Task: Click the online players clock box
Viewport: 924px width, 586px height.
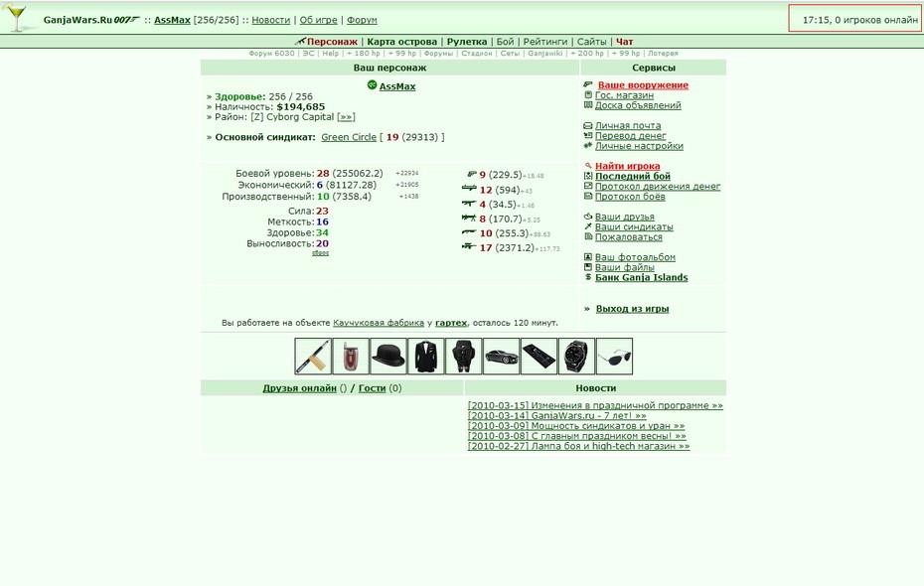Action: (855, 19)
